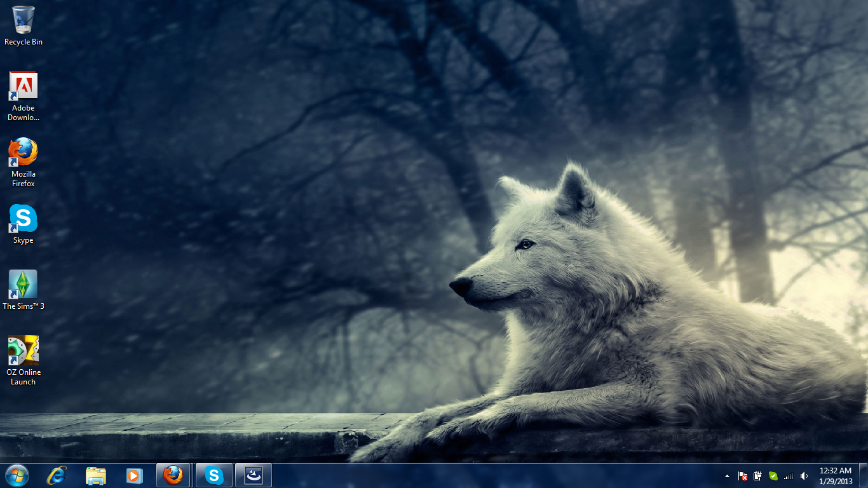Open Windows Explorer from the taskbar
Screen dimensions: 868x488
coord(96,475)
